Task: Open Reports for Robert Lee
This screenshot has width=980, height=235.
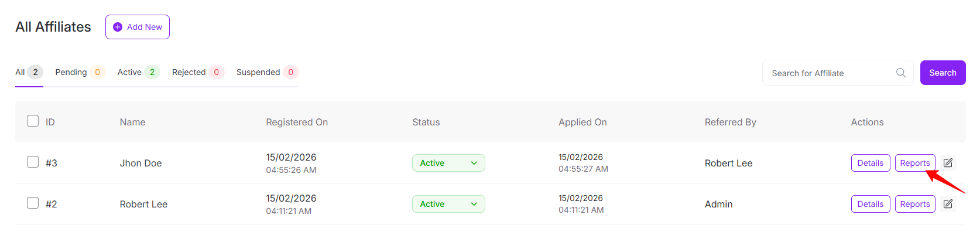Action: click(x=914, y=204)
